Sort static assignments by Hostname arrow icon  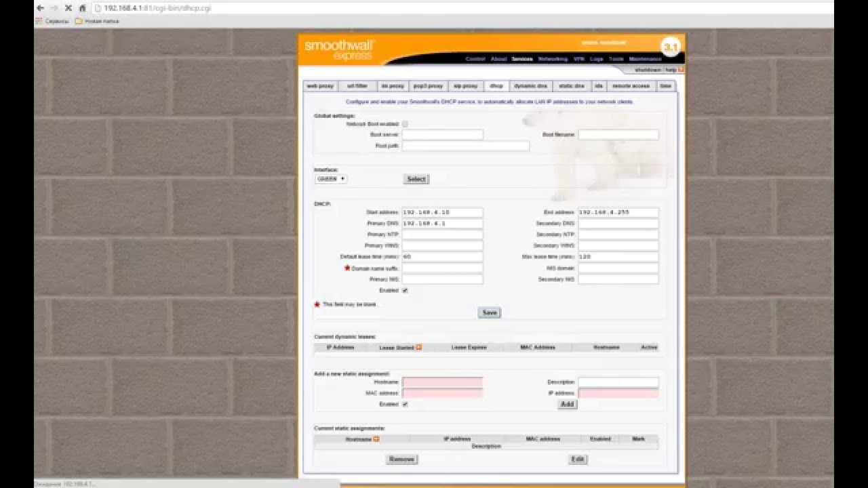(376, 439)
